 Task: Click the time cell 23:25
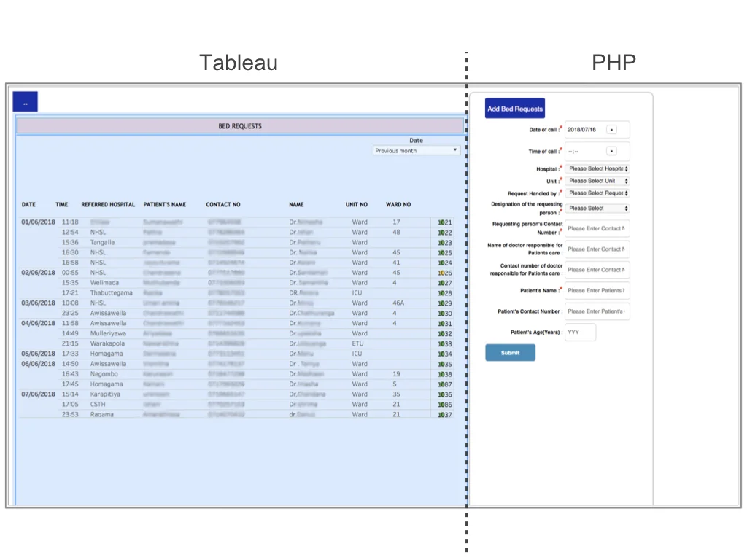70,313
